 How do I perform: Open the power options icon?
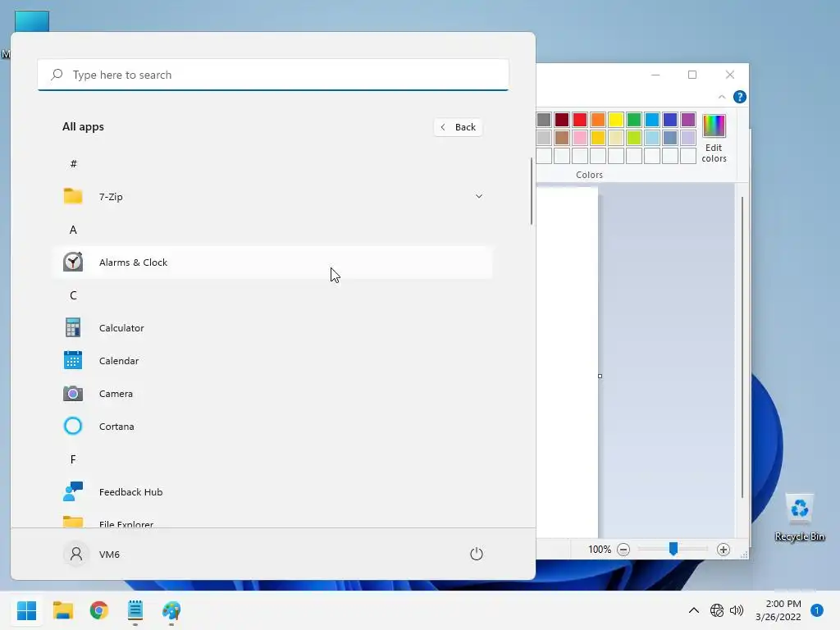(477, 554)
